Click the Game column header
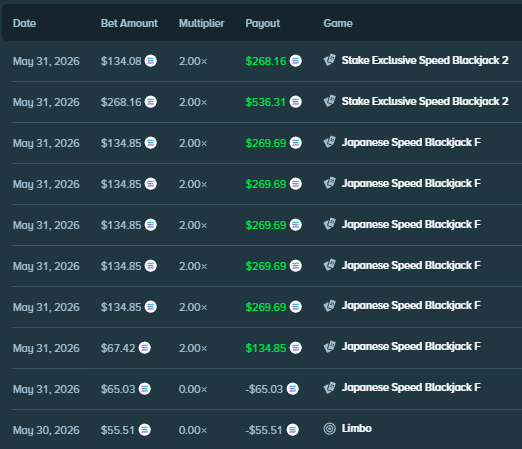The width and height of the screenshot is (522, 449). pos(338,23)
